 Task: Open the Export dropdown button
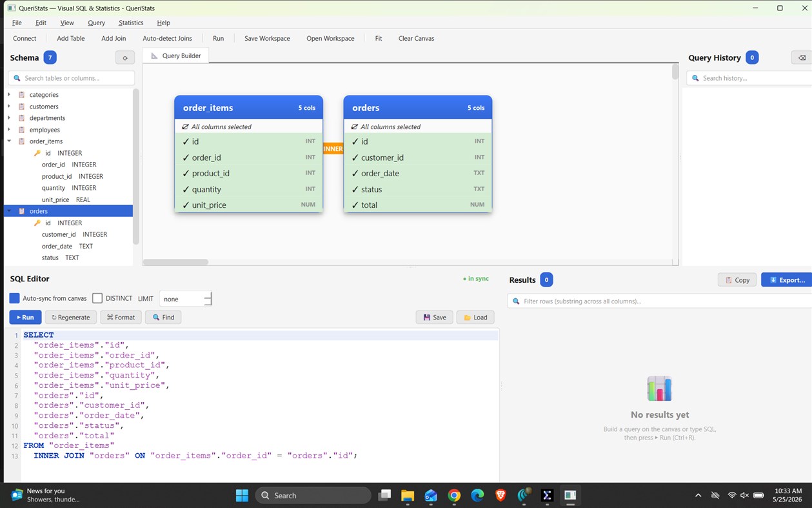(786, 279)
